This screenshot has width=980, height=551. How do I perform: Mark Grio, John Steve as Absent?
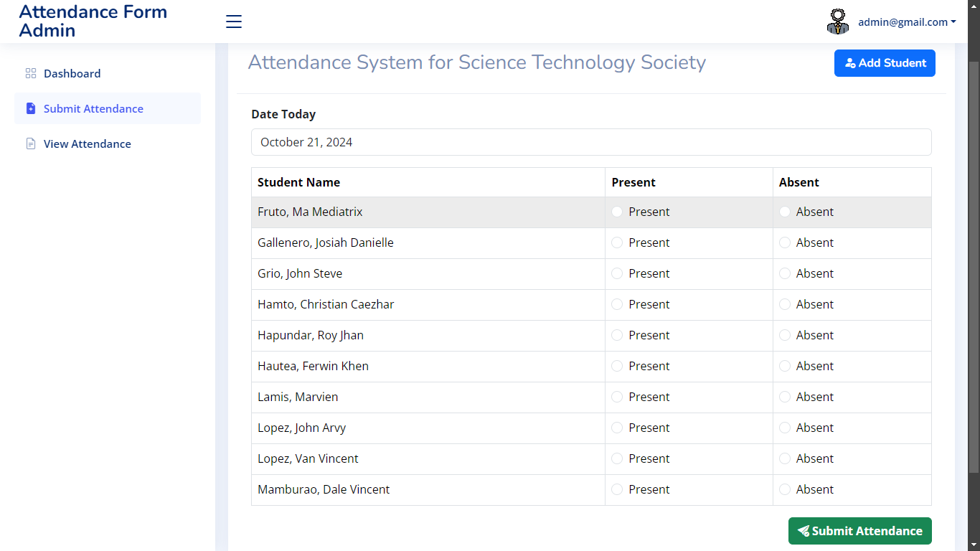(x=785, y=273)
